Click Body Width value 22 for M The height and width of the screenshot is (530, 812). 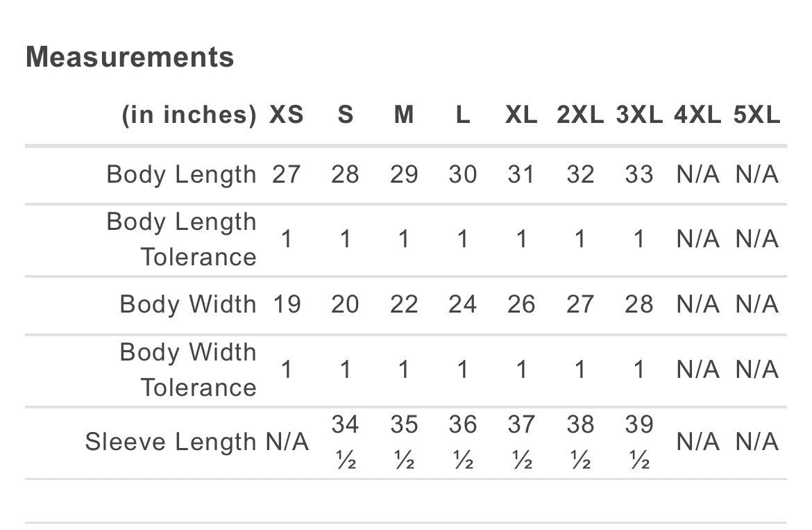(x=404, y=304)
